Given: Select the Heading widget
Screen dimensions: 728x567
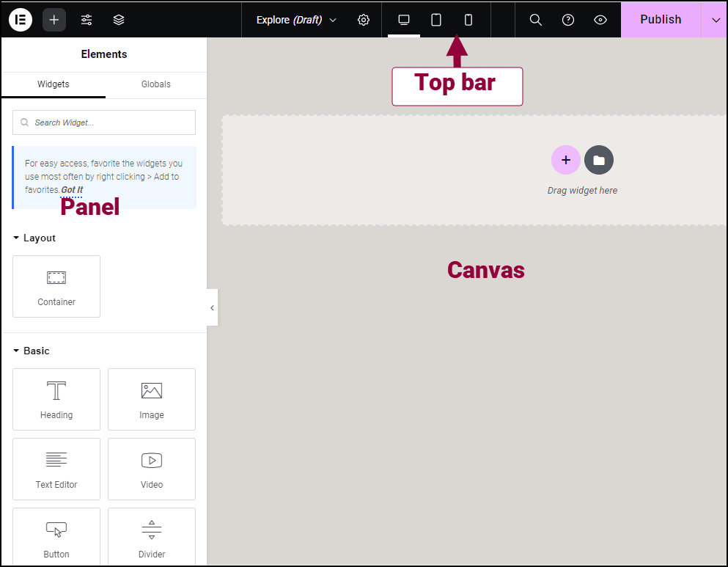Looking at the screenshot, I should click(56, 399).
